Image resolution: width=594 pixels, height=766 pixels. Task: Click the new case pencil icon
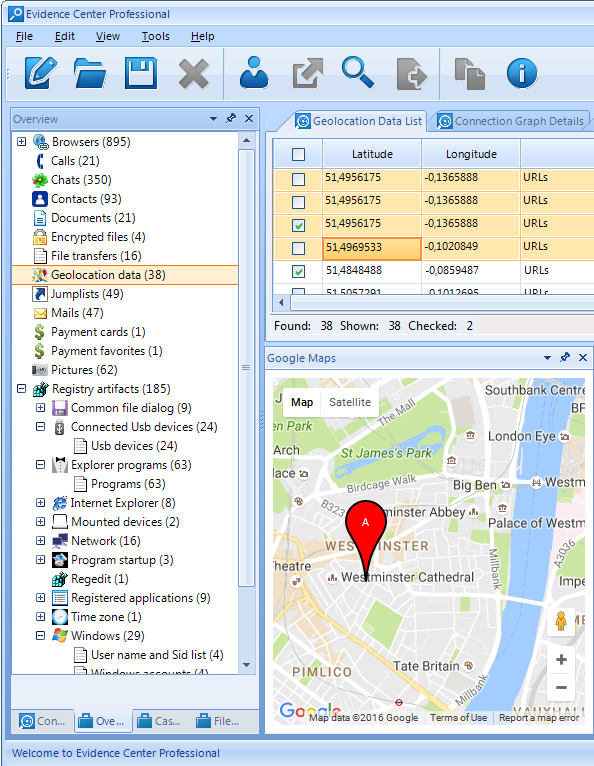pyautogui.click(x=41, y=73)
